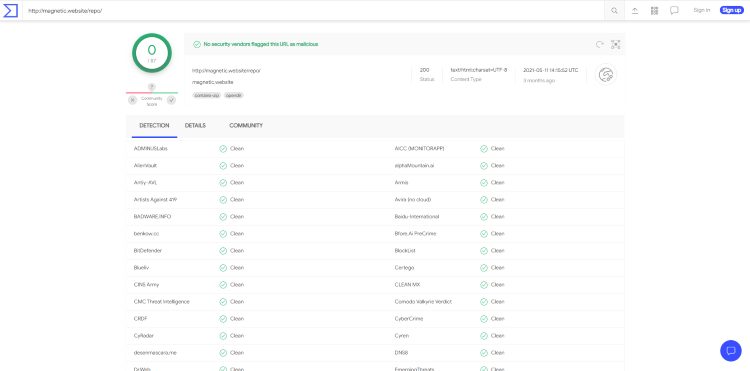Click the Clean check icon for AlienVault
The height and width of the screenshot is (371, 750).
(223, 165)
